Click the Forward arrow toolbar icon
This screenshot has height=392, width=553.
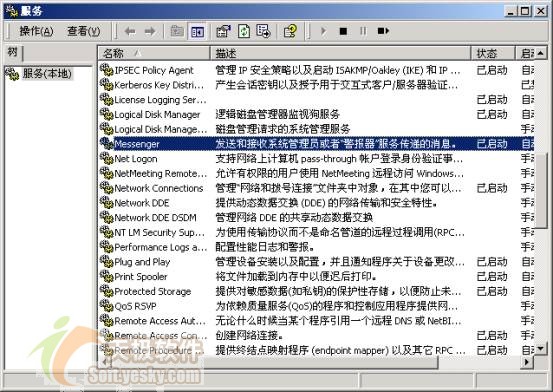tap(150, 31)
